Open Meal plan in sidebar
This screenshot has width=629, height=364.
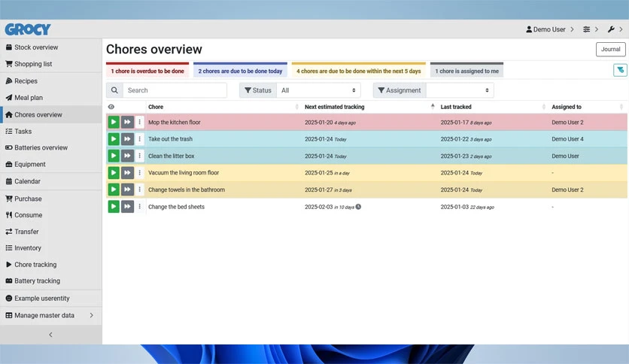tap(50, 98)
